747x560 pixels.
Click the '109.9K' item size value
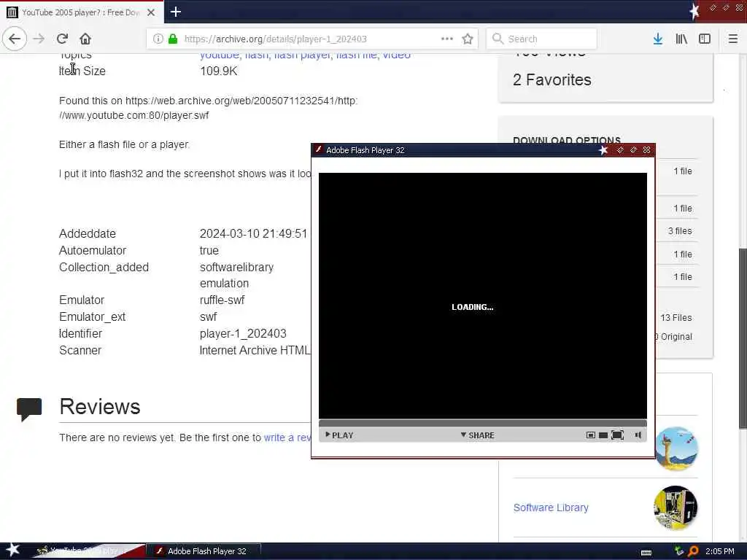tap(218, 71)
